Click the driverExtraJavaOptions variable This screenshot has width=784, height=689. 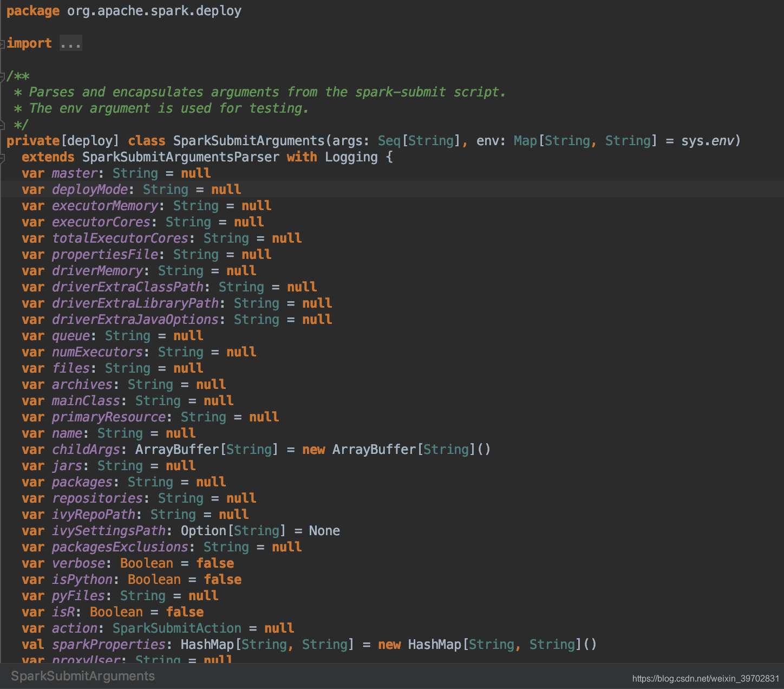[x=135, y=320]
